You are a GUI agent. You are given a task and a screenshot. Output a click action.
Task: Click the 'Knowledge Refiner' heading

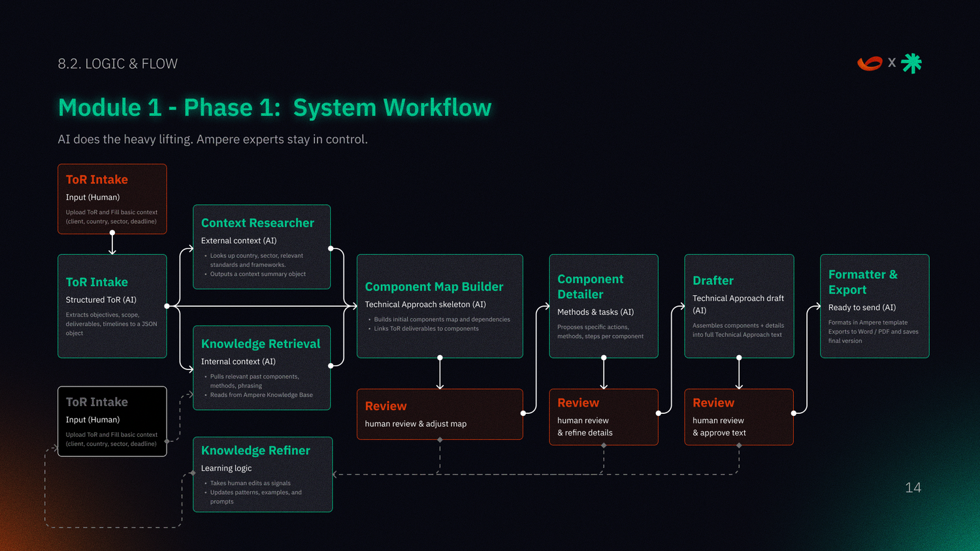255,450
